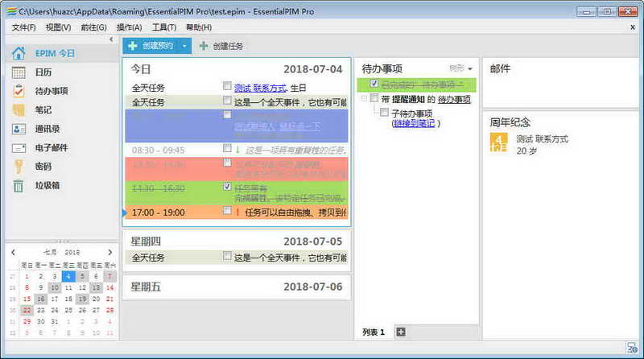Toggle checkbox for 测试 联系方式 生日 task
This screenshot has width=644, height=359.
(x=227, y=86)
